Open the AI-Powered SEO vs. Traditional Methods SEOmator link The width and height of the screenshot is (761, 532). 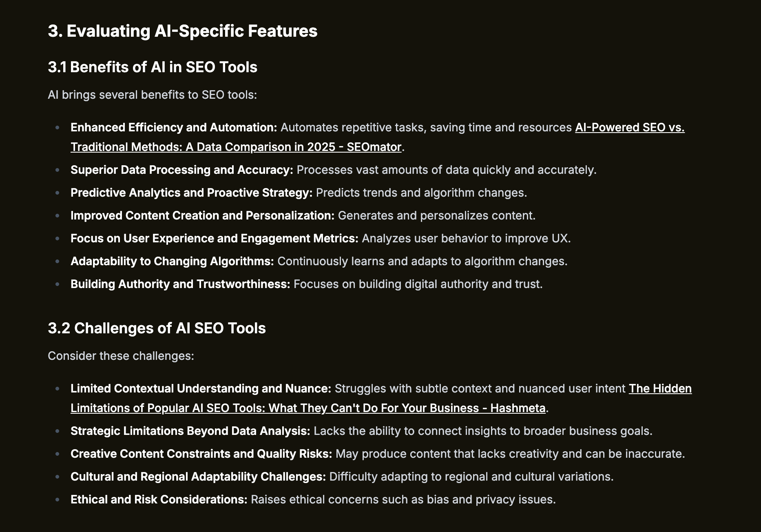(236, 147)
